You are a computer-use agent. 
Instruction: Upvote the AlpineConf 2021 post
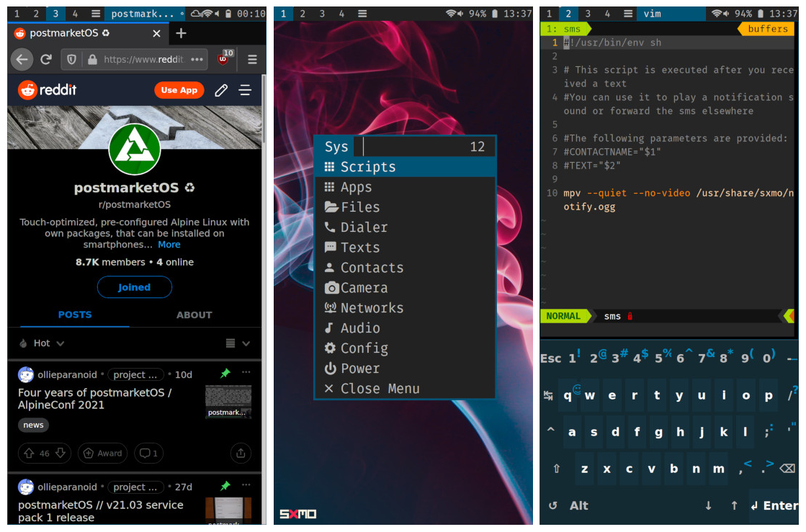tap(30, 454)
